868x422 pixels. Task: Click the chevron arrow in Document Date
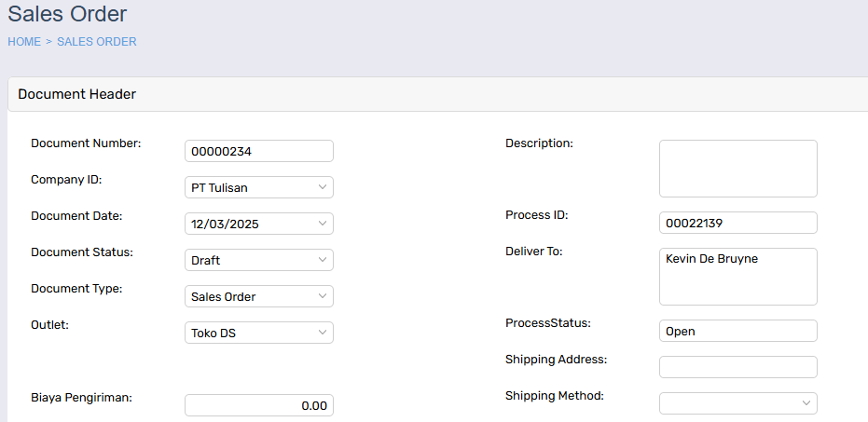(x=323, y=224)
